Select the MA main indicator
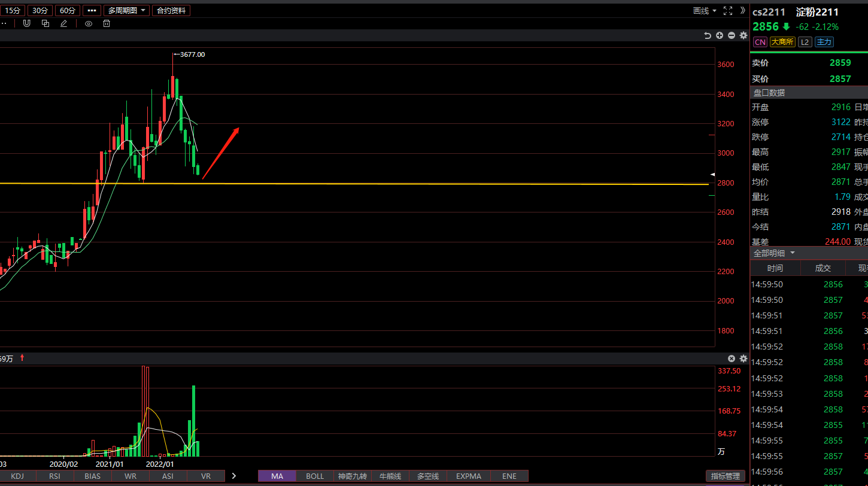This screenshot has width=868, height=486. click(x=277, y=476)
